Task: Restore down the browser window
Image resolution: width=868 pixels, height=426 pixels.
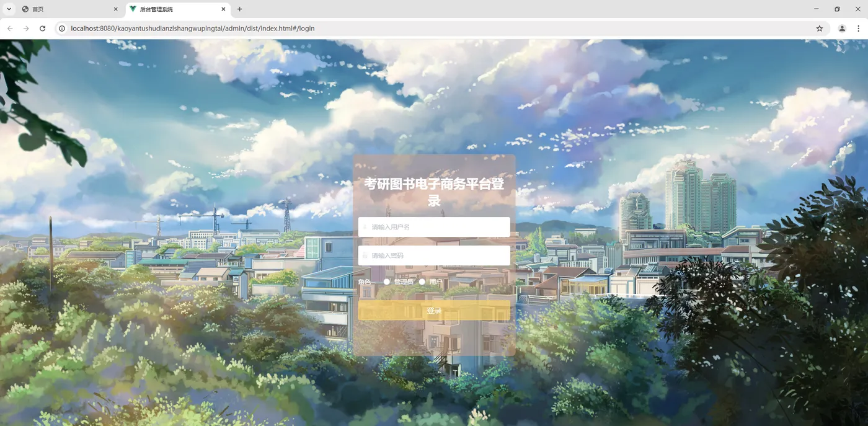Action: 837,9
